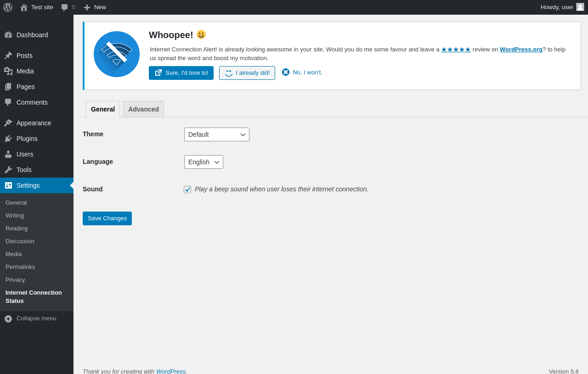This screenshot has width=588, height=374.
Task: Click Howdy, user account text
Action: pyautogui.click(x=557, y=7)
